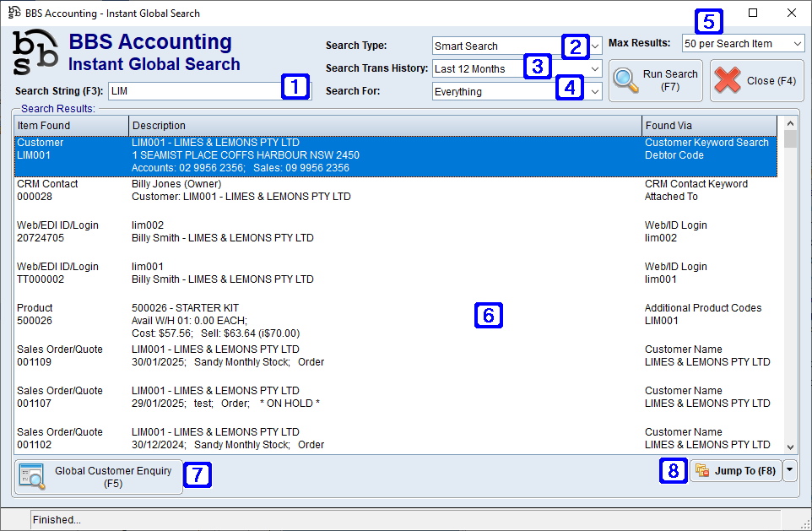812x531 pixels.
Task: Open the Search Type dropdown
Action: point(596,46)
